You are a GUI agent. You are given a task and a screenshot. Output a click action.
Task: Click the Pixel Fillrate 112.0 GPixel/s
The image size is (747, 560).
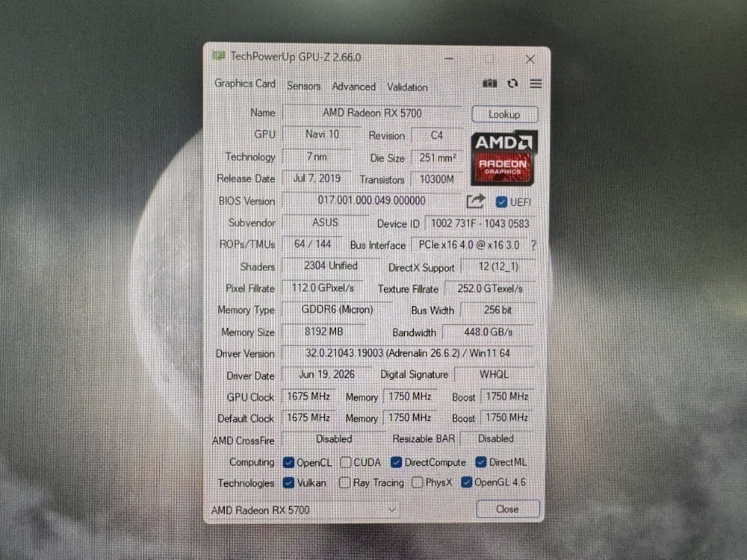point(323,288)
